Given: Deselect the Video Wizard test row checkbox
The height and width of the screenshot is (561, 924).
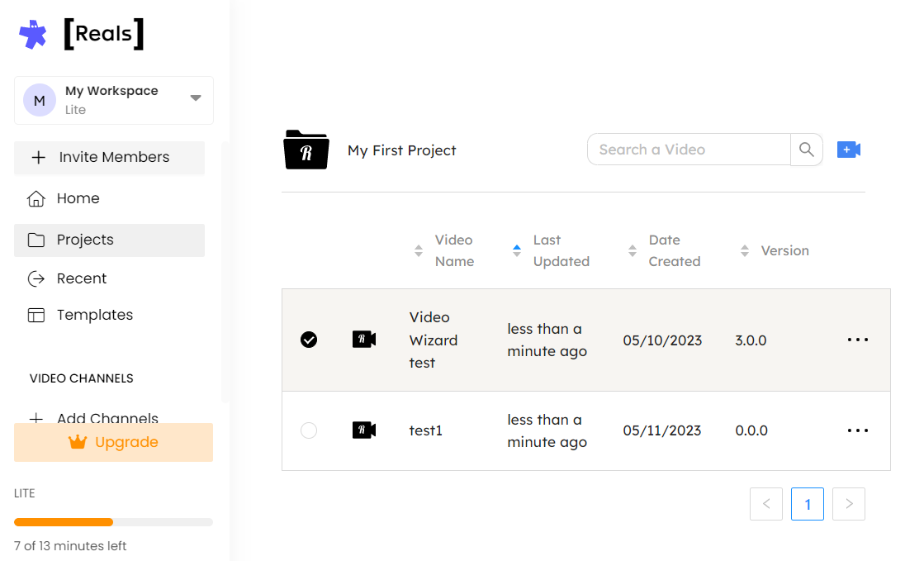Looking at the screenshot, I should tap(309, 340).
